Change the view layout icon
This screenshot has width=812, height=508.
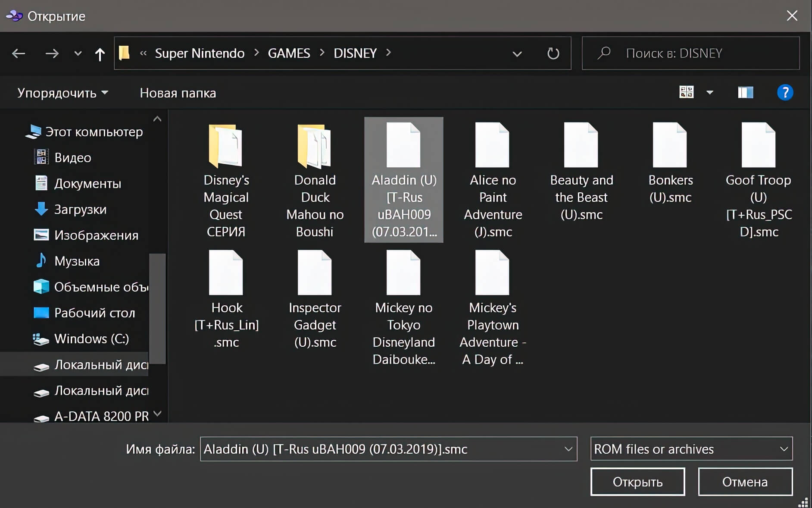click(686, 92)
